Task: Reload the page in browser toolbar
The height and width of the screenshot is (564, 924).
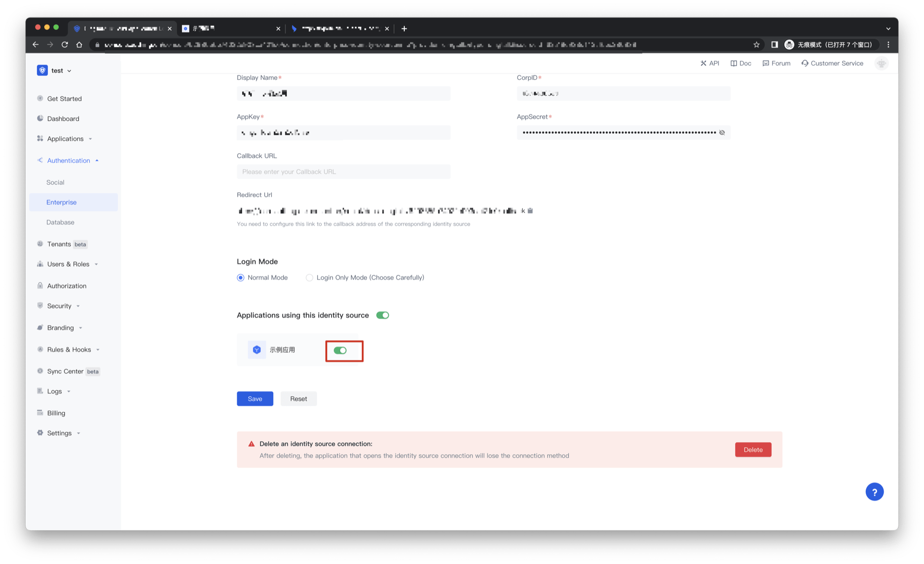Action: [x=64, y=44]
